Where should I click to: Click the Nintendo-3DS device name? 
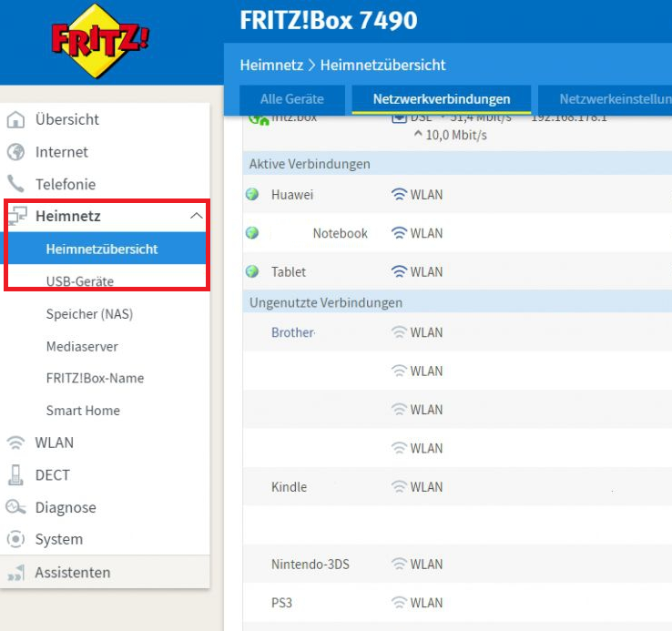pyautogui.click(x=311, y=564)
